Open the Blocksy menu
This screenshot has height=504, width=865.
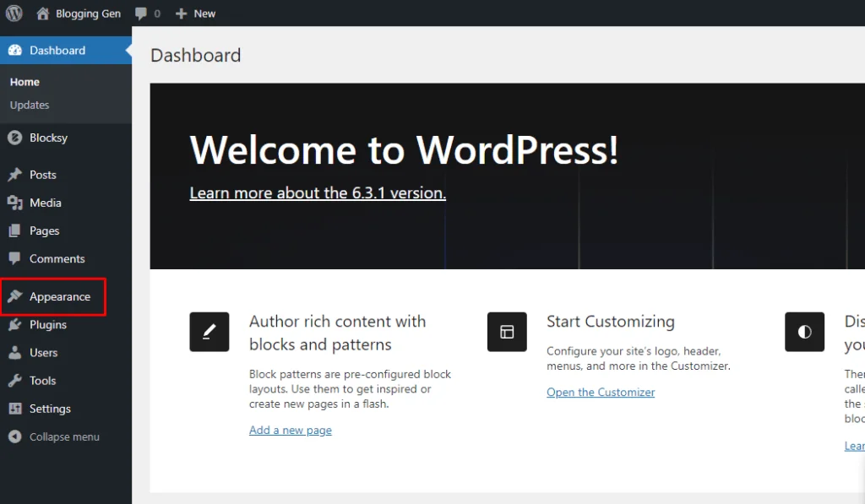[66, 138]
